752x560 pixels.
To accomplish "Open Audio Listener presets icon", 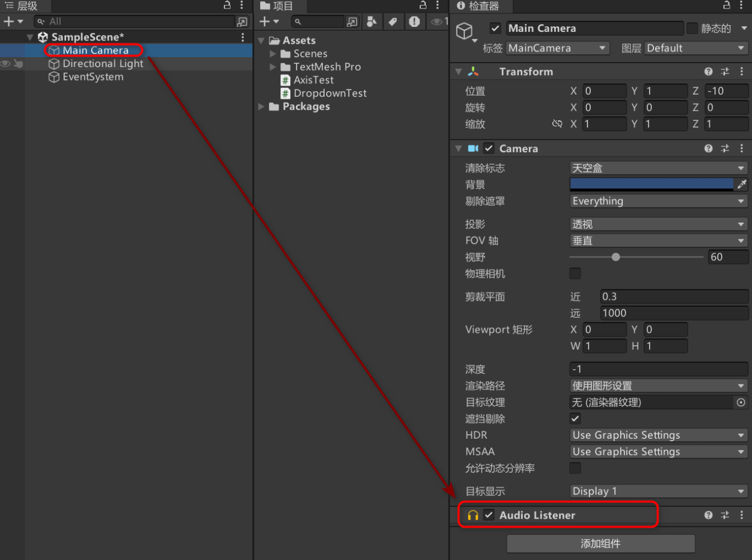I will [x=725, y=515].
